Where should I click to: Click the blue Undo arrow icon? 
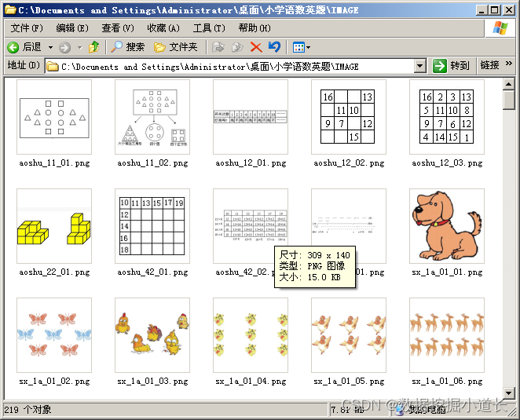coord(275,47)
